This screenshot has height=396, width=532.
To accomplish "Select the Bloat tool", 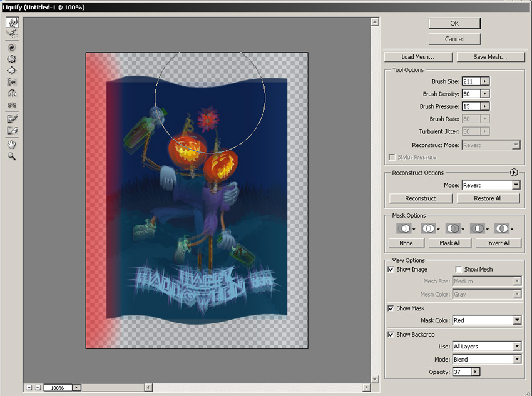I will pyautogui.click(x=12, y=71).
